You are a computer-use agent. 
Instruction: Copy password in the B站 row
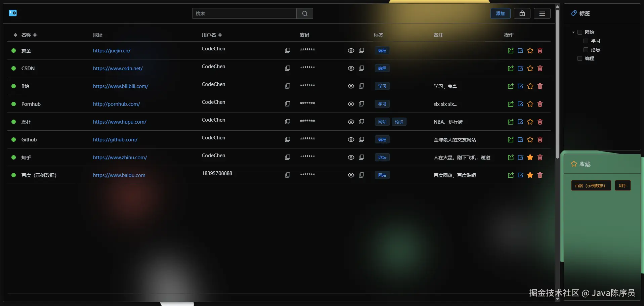(x=361, y=86)
